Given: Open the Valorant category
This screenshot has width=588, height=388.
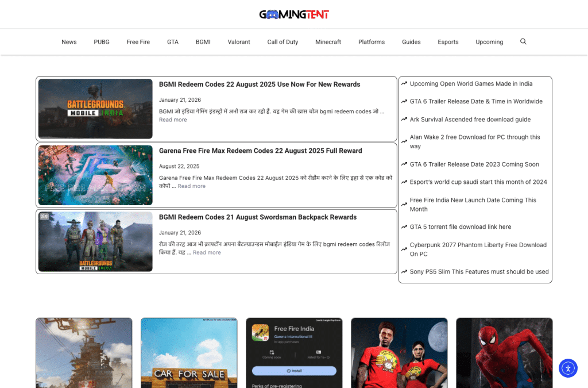Looking at the screenshot, I should (x=239, y=42).
